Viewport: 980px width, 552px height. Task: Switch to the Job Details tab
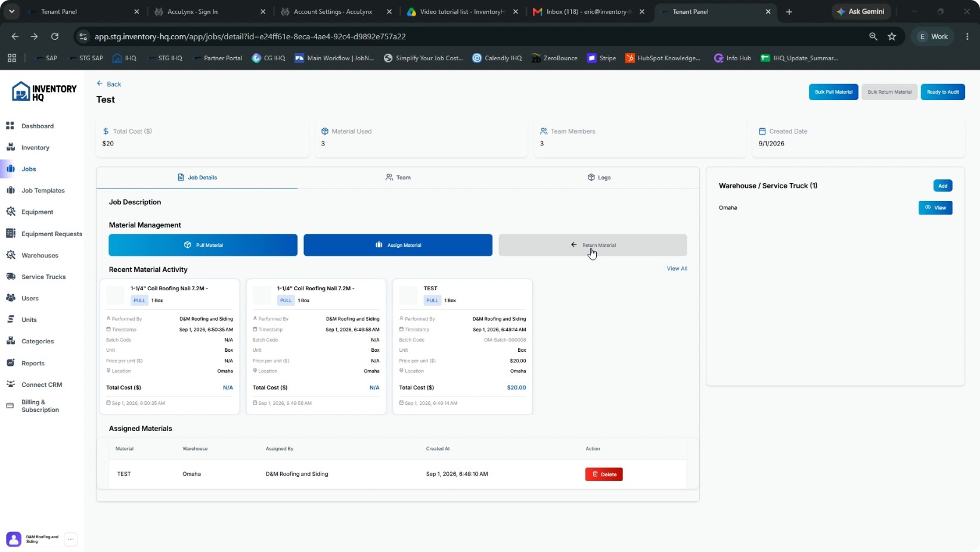coord(197,178)
